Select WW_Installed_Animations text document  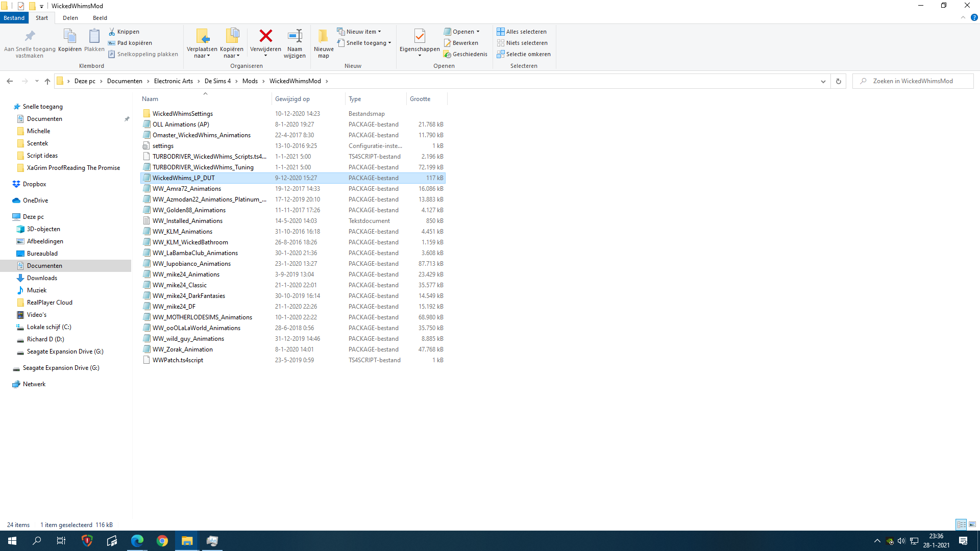coord(292,221)
